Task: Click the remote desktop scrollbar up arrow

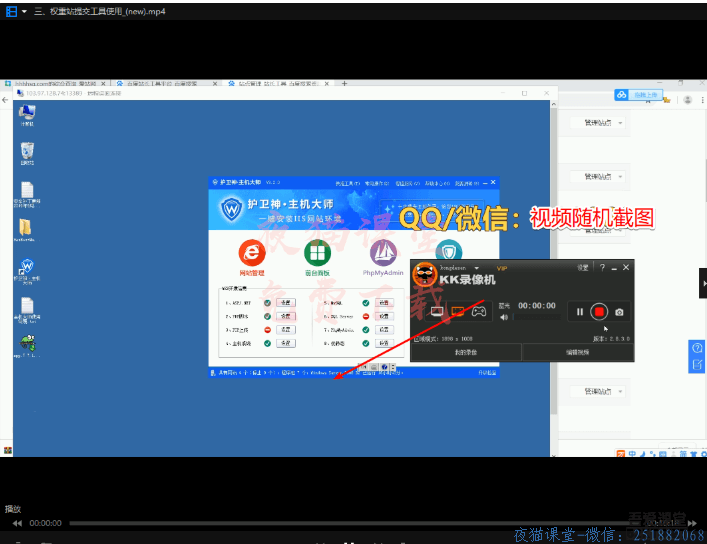Action: pos(554,104)
